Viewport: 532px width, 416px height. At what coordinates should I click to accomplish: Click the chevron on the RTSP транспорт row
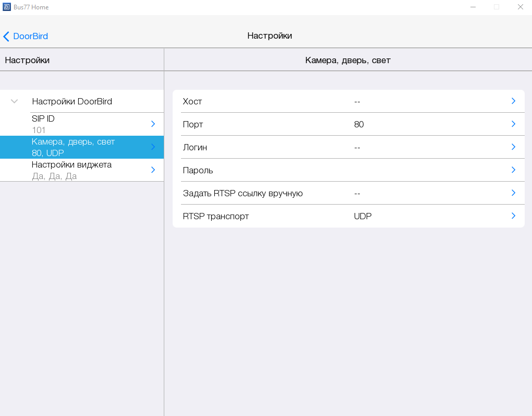[x=513, y=216]
